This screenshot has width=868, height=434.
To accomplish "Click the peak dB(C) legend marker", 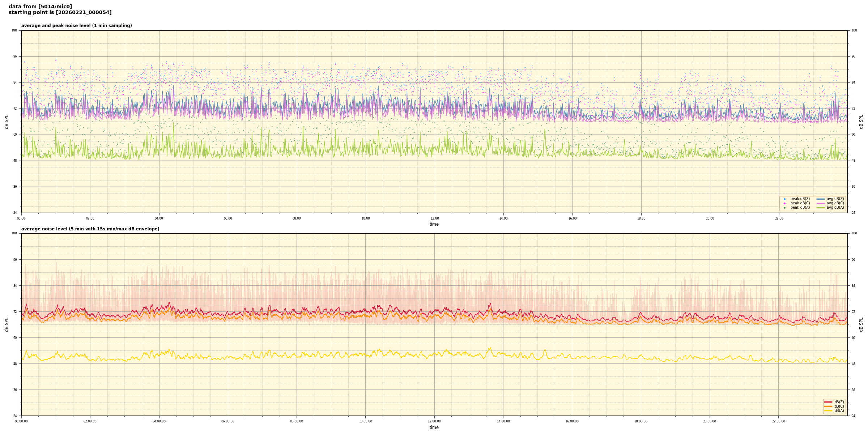I will pyautogui.click(x=784, y=203).
